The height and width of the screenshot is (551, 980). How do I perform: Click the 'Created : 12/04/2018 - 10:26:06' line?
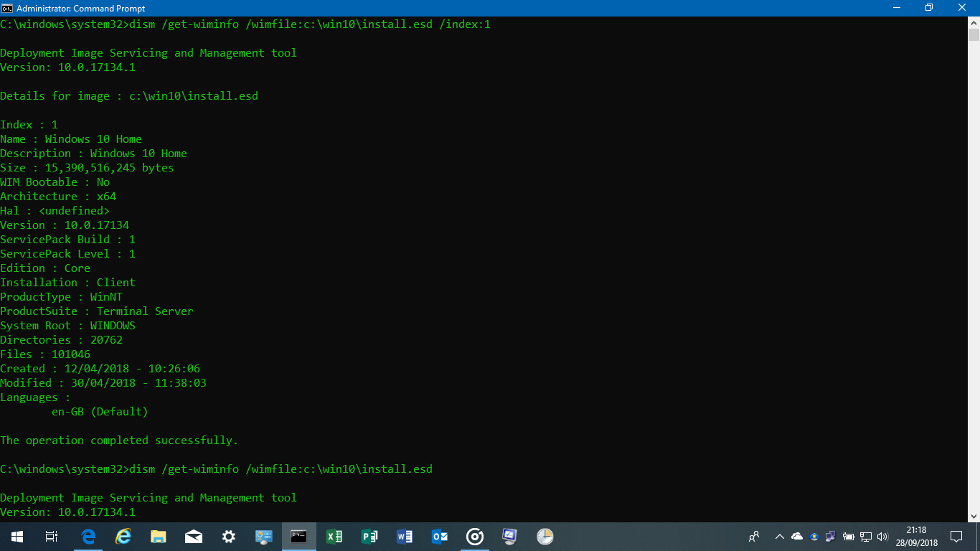pyautogui.click(x=100, y=369)
